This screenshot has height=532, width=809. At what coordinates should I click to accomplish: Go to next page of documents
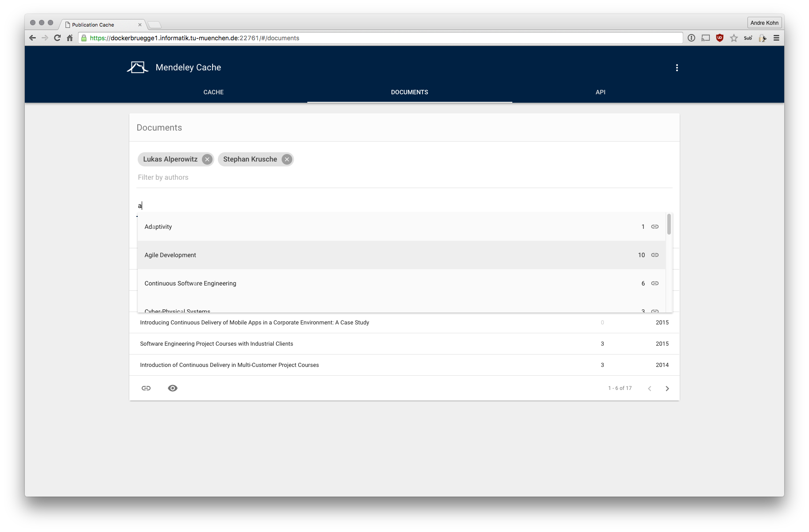(667, 389)
